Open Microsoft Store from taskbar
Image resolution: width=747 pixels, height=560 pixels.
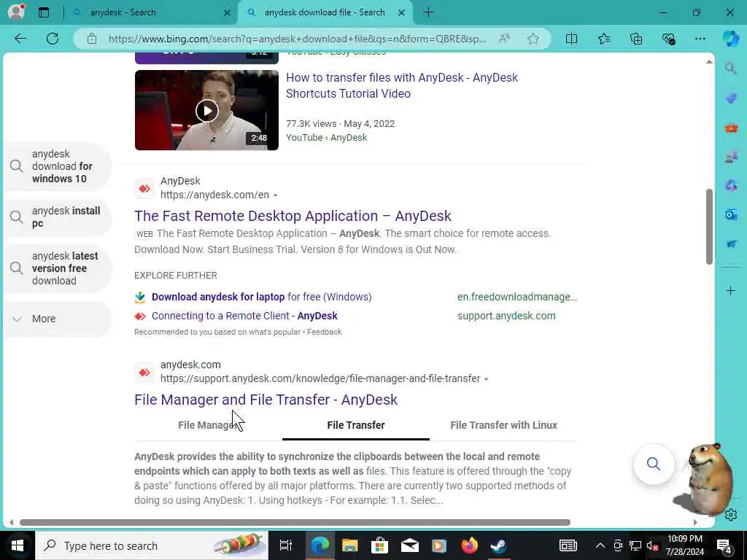[x=379, y=545]
